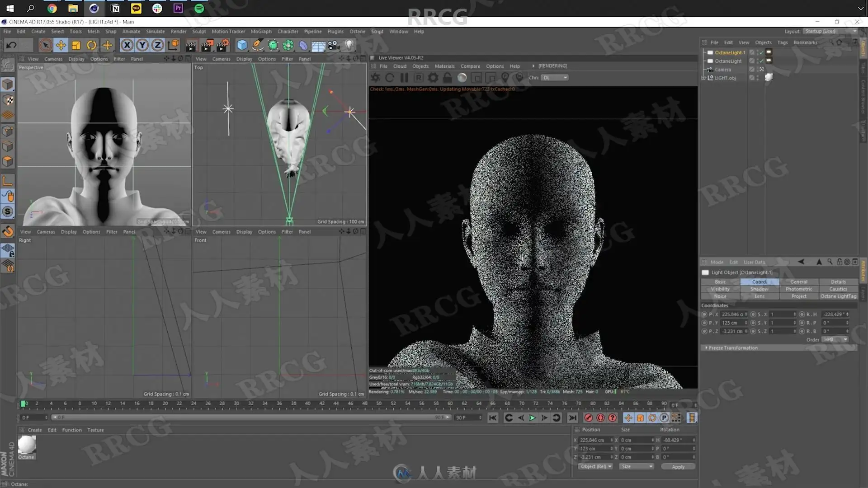The height and width of the screenshot is (488, 868).
Task: Switch to the Shadow tab
Action: [759, 289]
